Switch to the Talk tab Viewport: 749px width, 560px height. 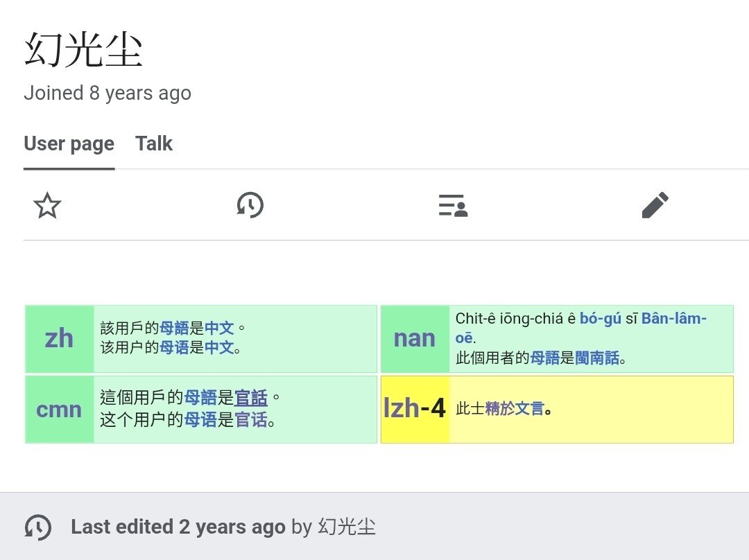pyautogui.click(x=154, y=143)
